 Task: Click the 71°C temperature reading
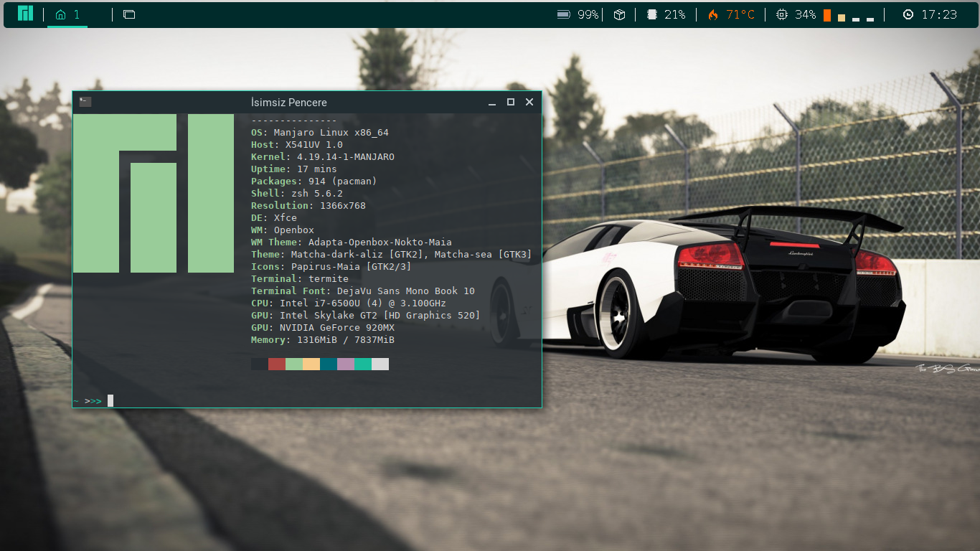[740, 14]
